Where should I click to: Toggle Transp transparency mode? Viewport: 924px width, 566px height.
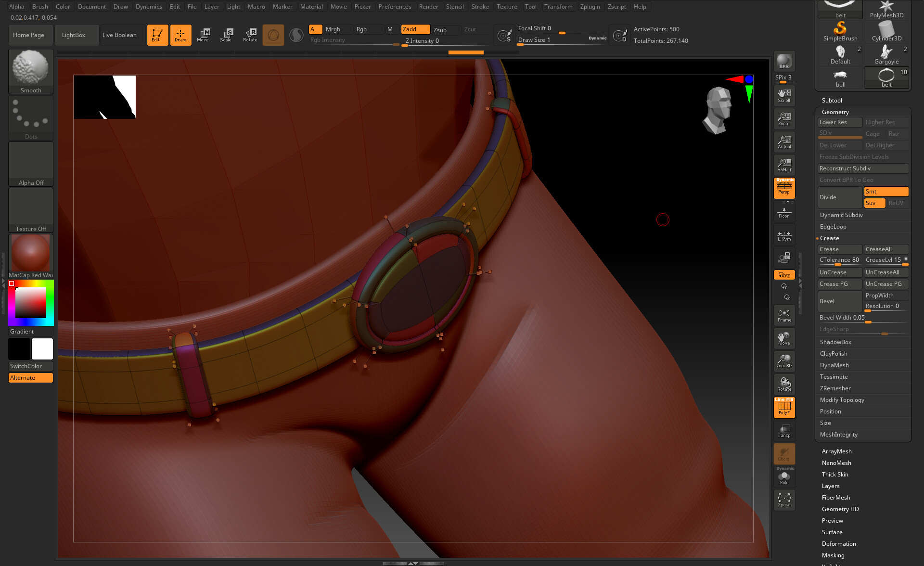[784, 431]
